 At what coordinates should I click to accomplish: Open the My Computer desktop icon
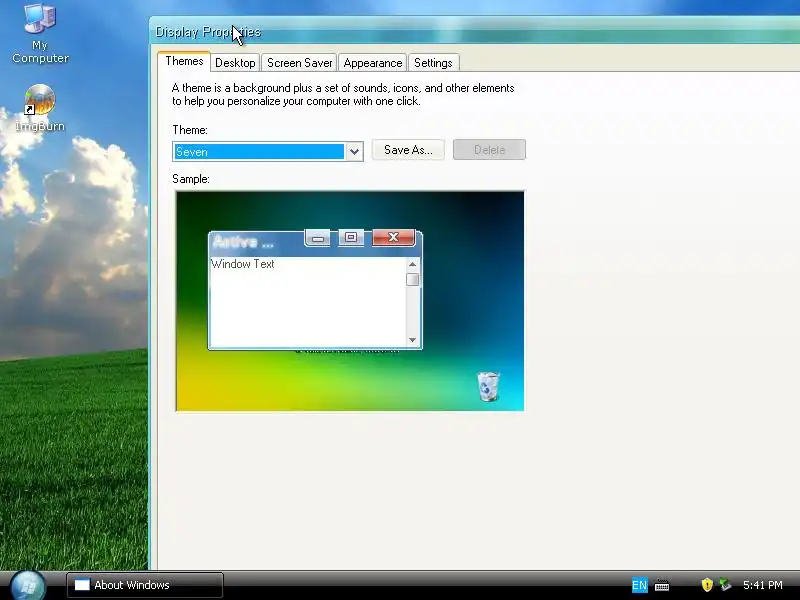coord(40,33)
